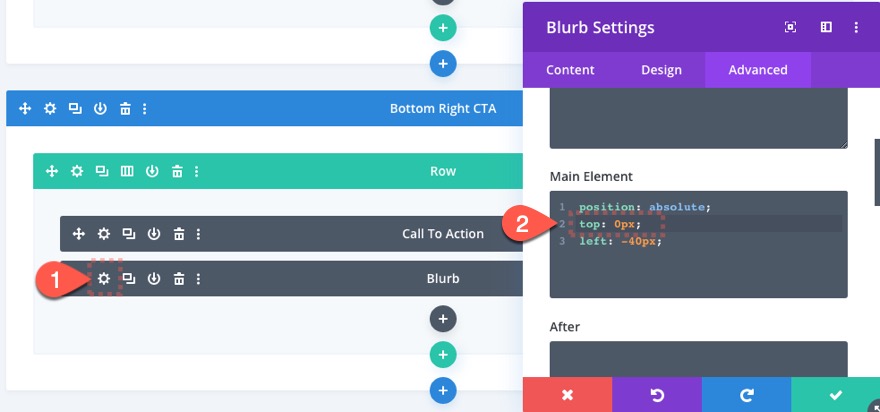Switch to the Design tab

pyautogui.click(x=661, y=70)
